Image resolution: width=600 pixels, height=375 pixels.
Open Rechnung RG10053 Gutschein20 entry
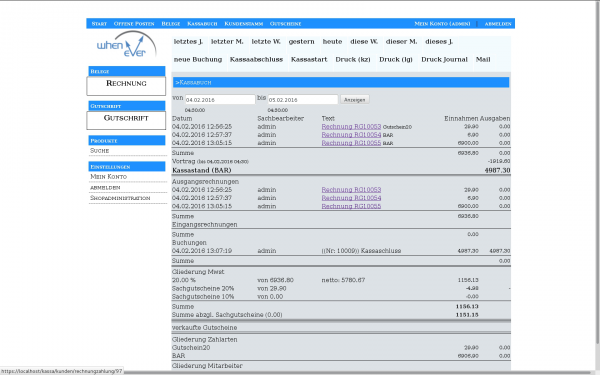[351, 127]
